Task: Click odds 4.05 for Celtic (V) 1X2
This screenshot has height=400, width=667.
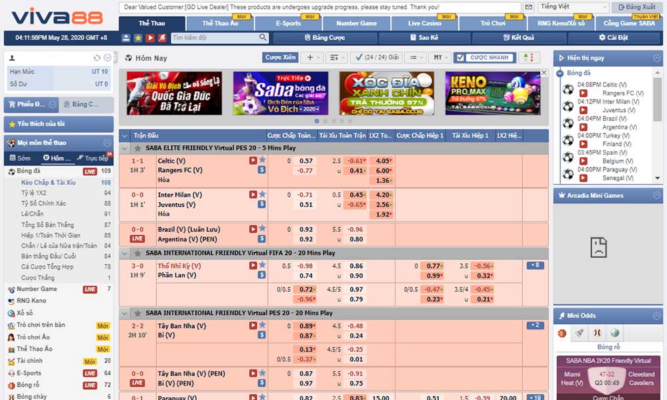Action: coord(382,161)
